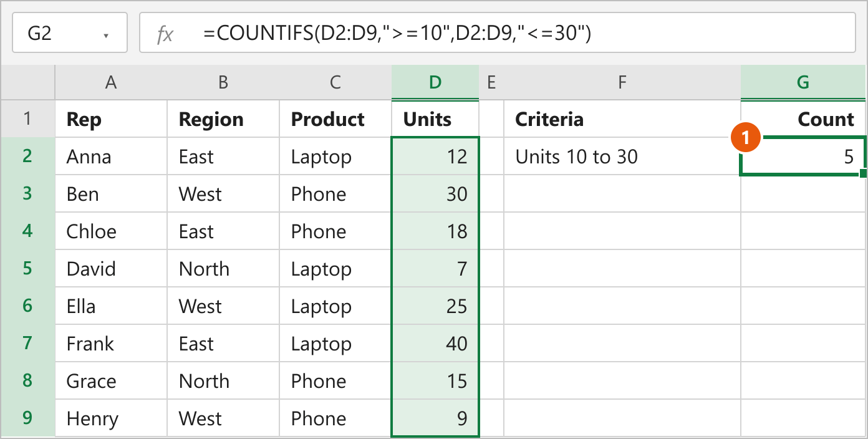The image size is (868, 439).
Task: Click the 'Criteria' header cell
Action: point(622,119)
